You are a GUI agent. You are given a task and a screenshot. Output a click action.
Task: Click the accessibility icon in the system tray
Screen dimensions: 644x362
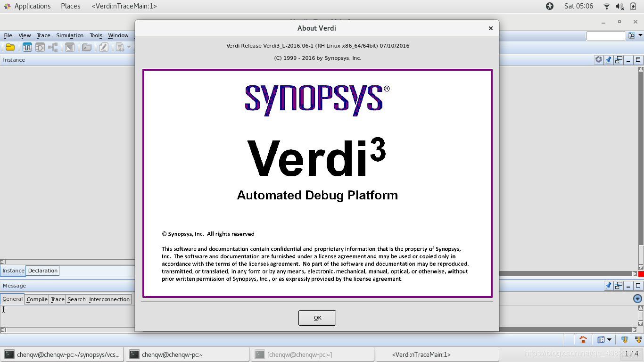[x=550, y=6]
